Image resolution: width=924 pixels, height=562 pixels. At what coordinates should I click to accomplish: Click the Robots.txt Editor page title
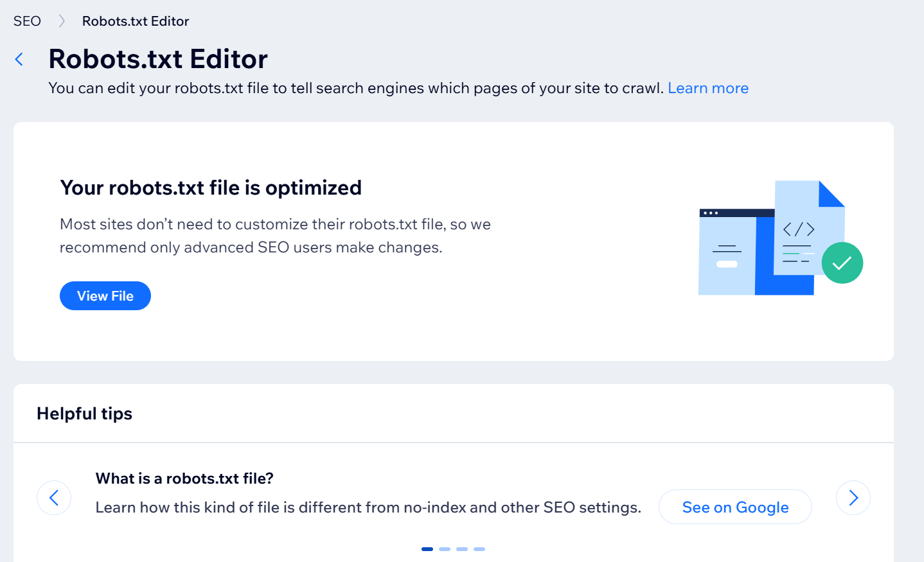click(158, 59)
